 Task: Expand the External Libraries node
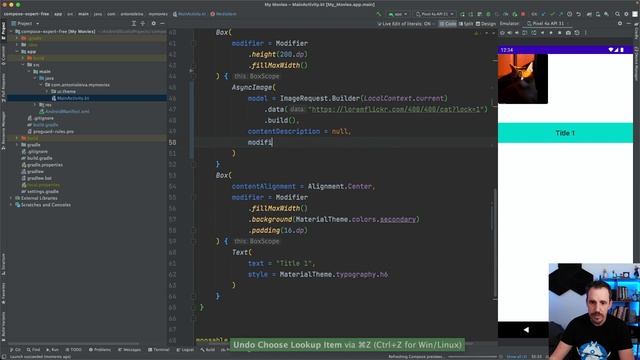pos(11,198)
